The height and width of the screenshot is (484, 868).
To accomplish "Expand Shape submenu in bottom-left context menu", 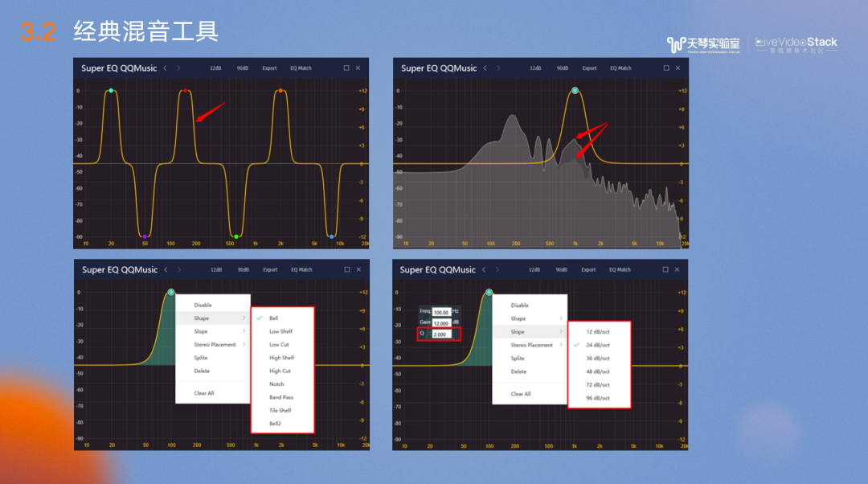I will (212, 318).
